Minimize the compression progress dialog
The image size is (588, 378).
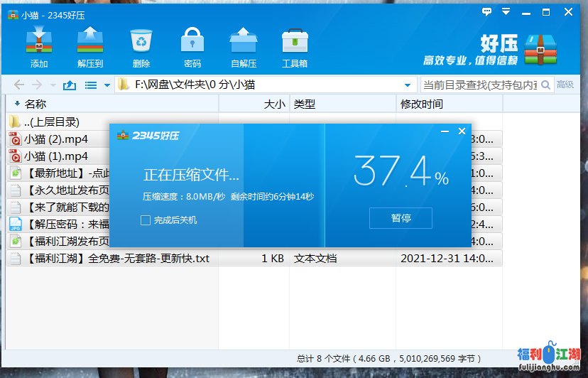pos(444,131)
